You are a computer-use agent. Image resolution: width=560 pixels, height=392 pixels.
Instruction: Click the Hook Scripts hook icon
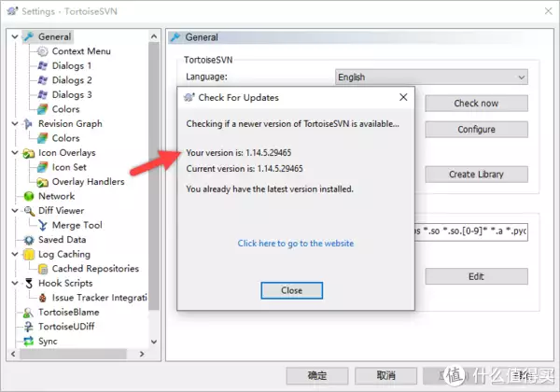click(29, 283)
